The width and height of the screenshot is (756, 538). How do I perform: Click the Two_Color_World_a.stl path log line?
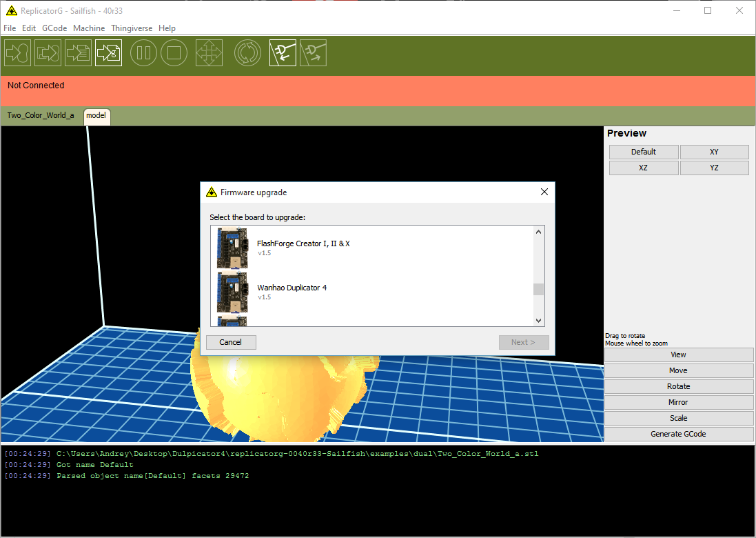(271, 454)
